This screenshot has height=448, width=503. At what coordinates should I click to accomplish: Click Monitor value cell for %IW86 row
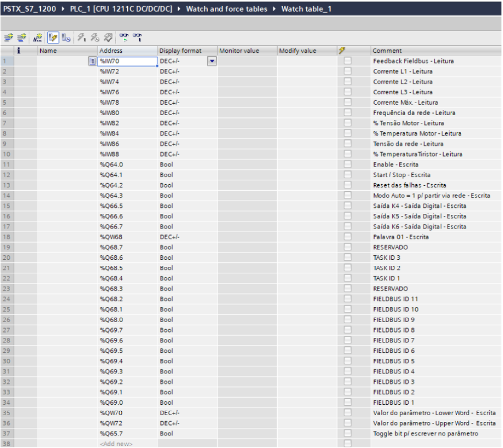(x=247, y=144)
